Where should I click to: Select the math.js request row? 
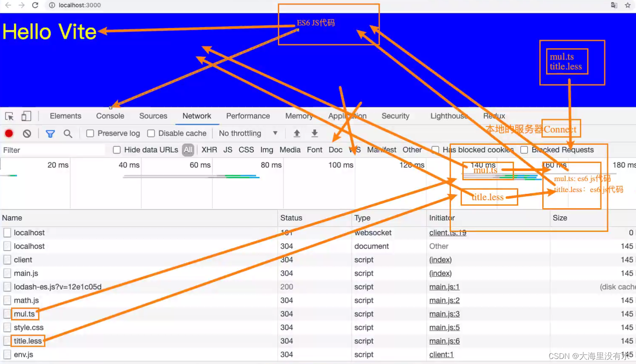[318, 300]
